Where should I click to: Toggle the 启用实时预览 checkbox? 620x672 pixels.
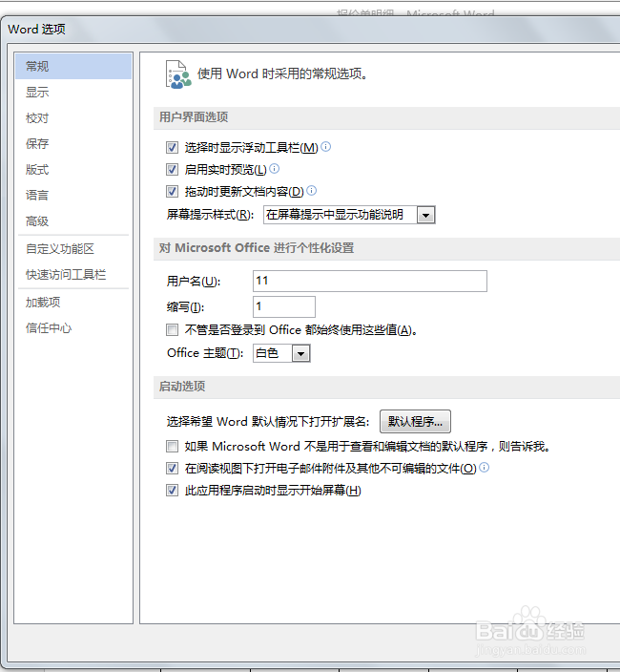click(x=172, y=170)
